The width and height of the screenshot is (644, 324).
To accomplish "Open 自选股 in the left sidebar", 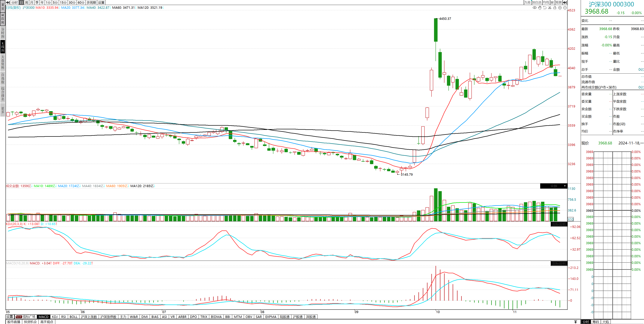I will (x=3, y=78).
